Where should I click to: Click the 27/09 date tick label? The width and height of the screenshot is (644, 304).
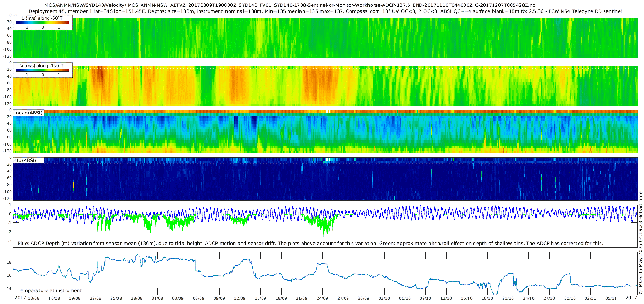tap(343, 298)
